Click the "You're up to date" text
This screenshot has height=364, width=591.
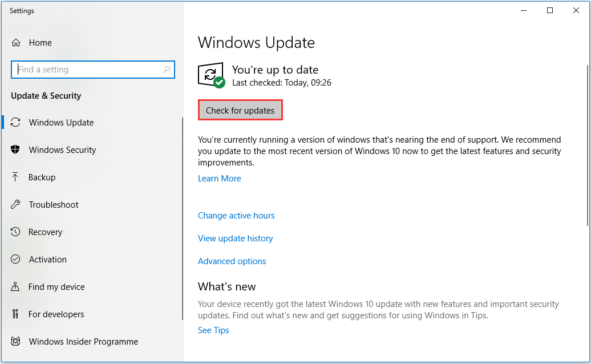click(275, 70)
